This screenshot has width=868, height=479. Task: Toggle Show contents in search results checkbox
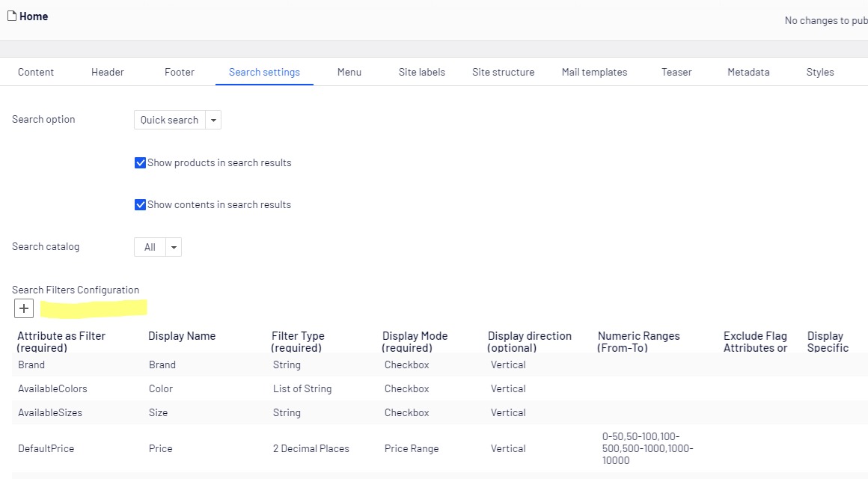[140, 205]
